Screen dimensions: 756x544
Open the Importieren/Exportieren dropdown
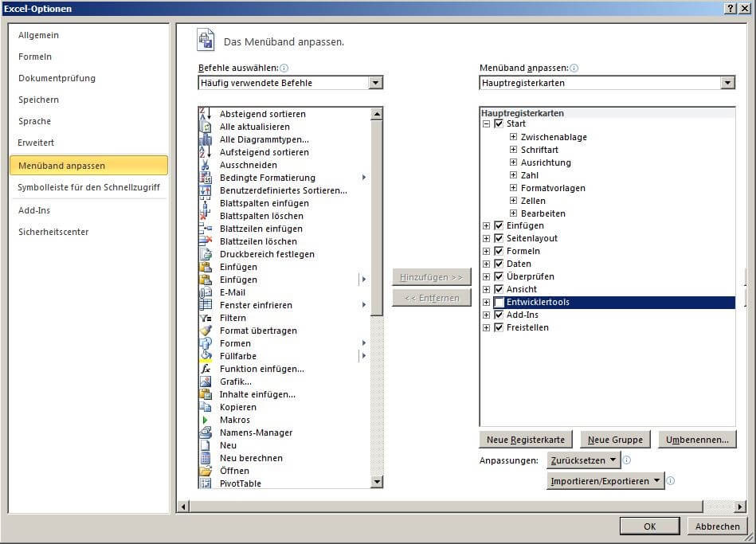(605, 481)
